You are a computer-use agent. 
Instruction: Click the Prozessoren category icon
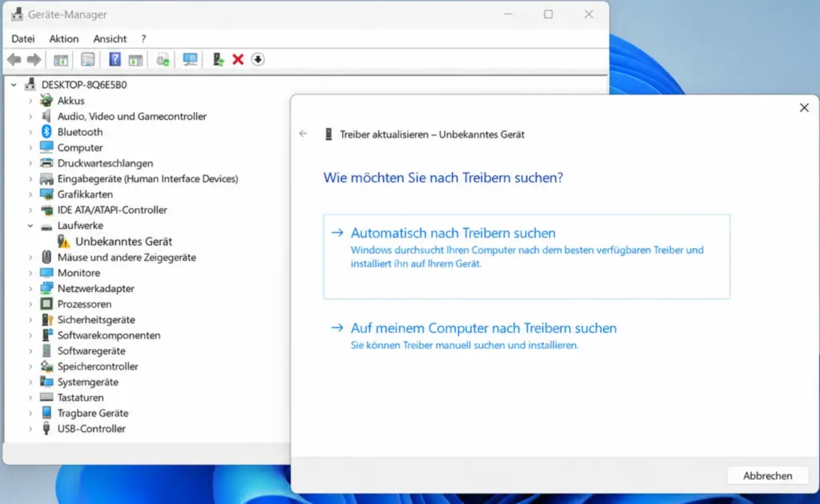tap(46, 304)
